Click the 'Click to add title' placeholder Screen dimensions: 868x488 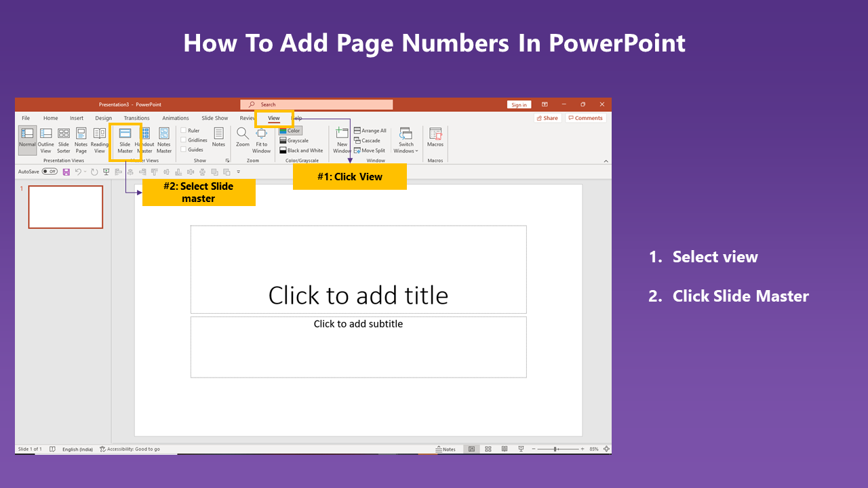tap(358, 270)
